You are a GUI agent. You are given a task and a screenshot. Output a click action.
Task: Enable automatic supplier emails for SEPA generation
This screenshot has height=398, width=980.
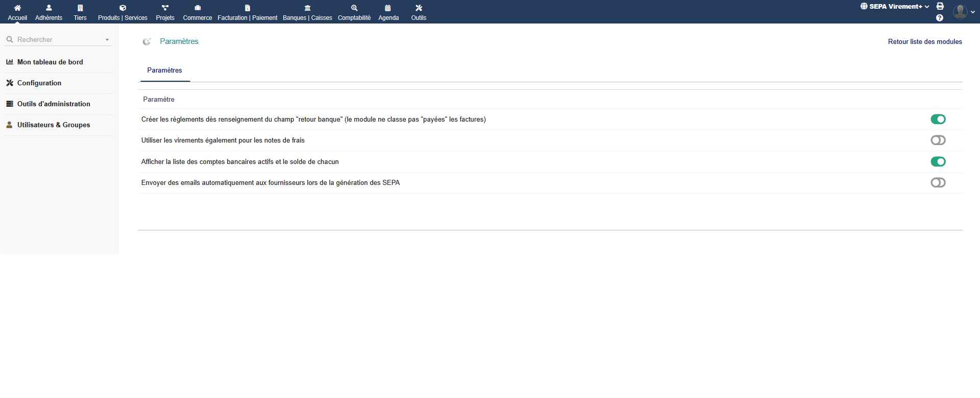(x=938, y=182)
